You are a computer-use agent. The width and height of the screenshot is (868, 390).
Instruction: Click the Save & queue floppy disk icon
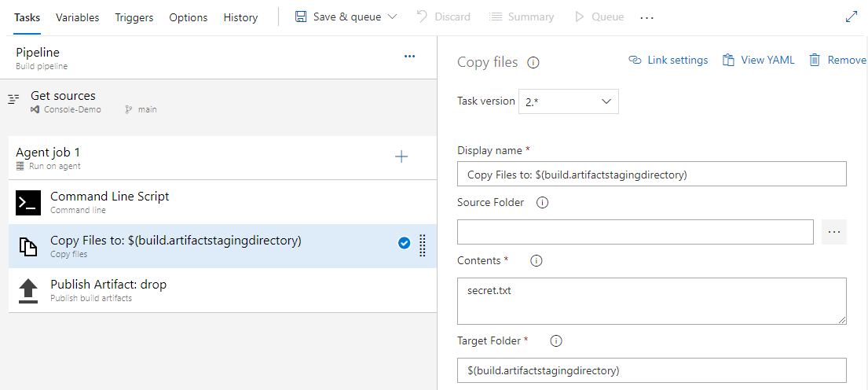[301, 17]
